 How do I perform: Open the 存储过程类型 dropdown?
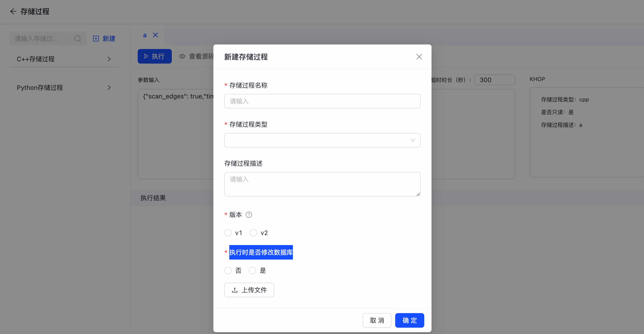tap(322, 140)
